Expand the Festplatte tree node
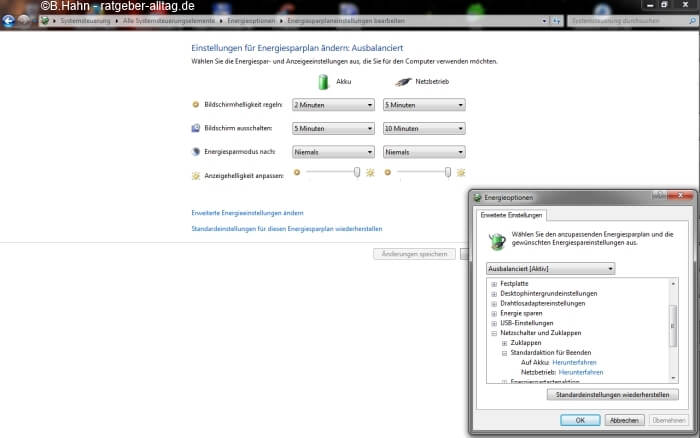This screenshot has height=438, width=700. 494,284
